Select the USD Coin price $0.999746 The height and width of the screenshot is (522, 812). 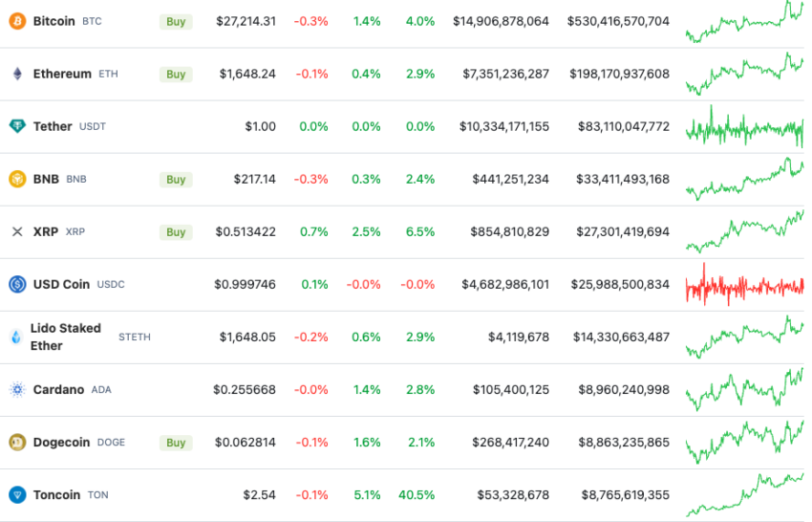tap(245, 285)
